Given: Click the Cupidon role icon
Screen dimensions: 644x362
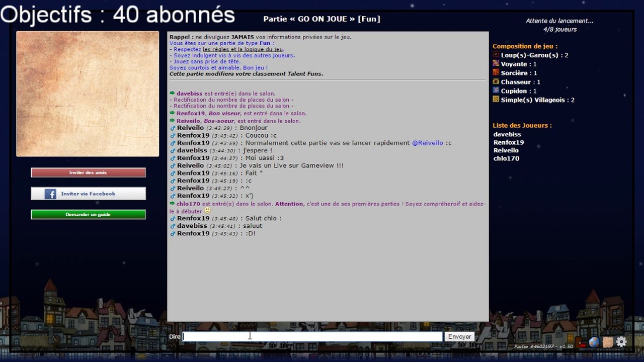Looking at the screenshot, I should coord(496,90).
